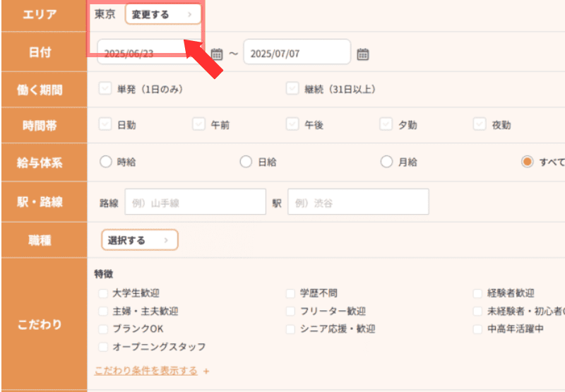Click the こだわり row label
The height and width of the screenshot is (392, 565).
40,324
